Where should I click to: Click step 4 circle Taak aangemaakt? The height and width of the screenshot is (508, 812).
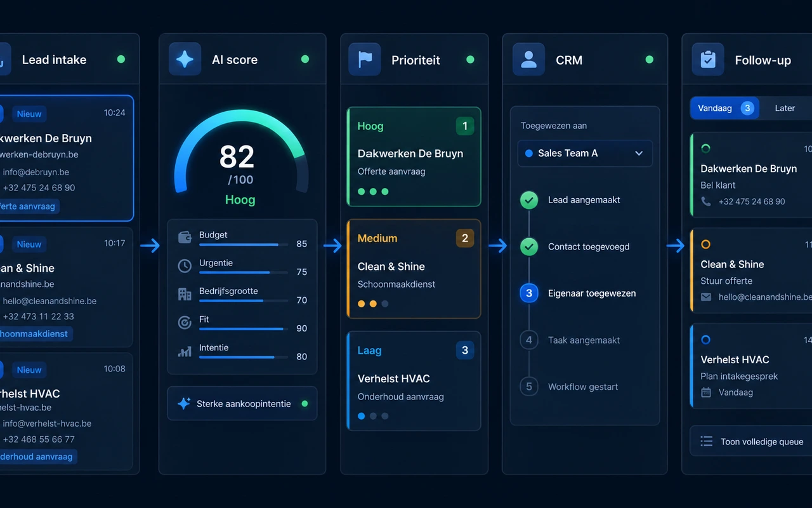click(529, 340)
